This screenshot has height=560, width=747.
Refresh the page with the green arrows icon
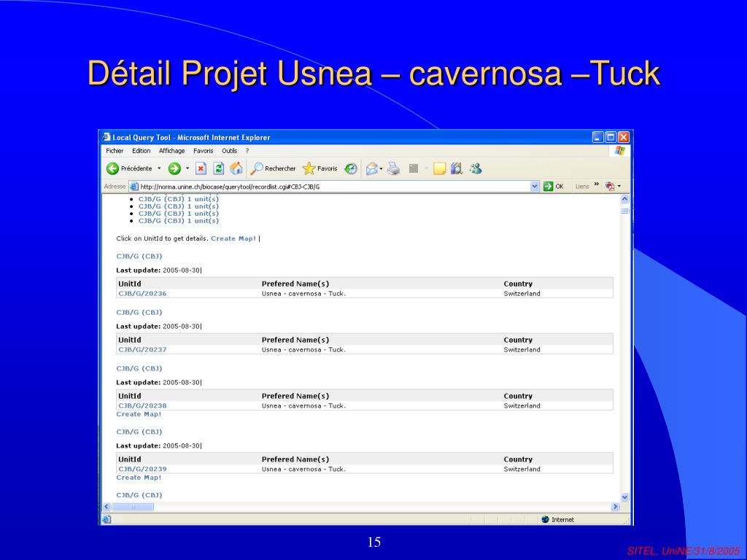pyautogui.click(x=219, y=168)
